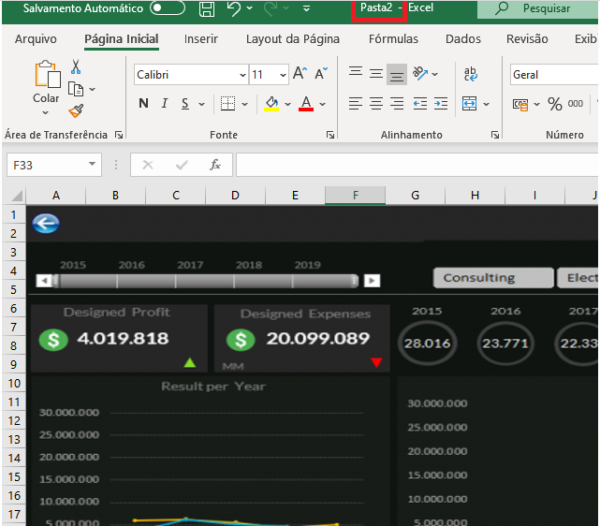The height and width of the screenshot is (526, 600).
Task: Open Área de Transferência dialog launcher
Action: click(x=119, y=135)
